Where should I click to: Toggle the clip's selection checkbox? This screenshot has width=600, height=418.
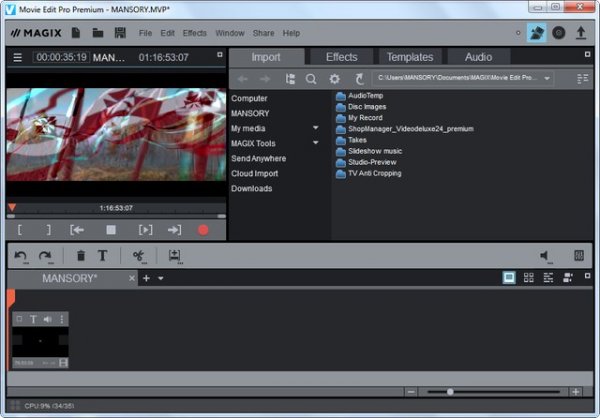[19, 319]
